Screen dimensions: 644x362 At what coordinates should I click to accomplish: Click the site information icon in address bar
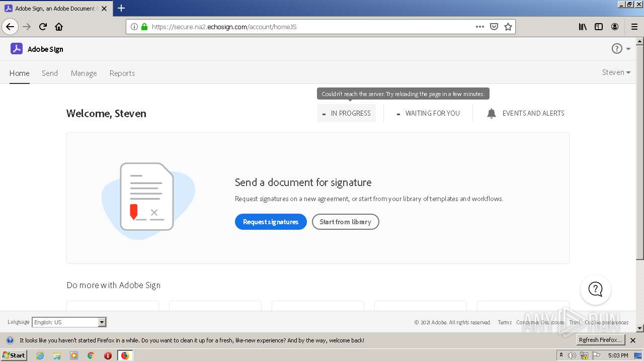click(x=134, y=27)
